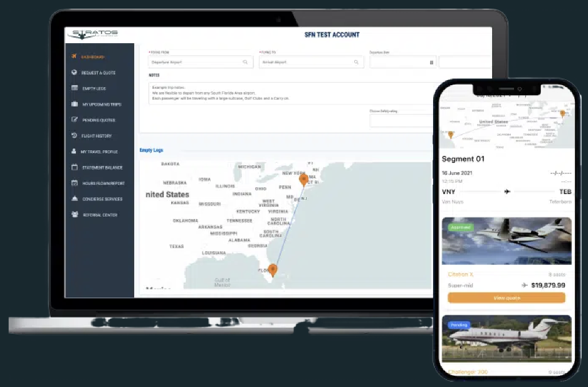
Task: Click the calendar icon in Departure Date field
Action: tap(431, 63)
